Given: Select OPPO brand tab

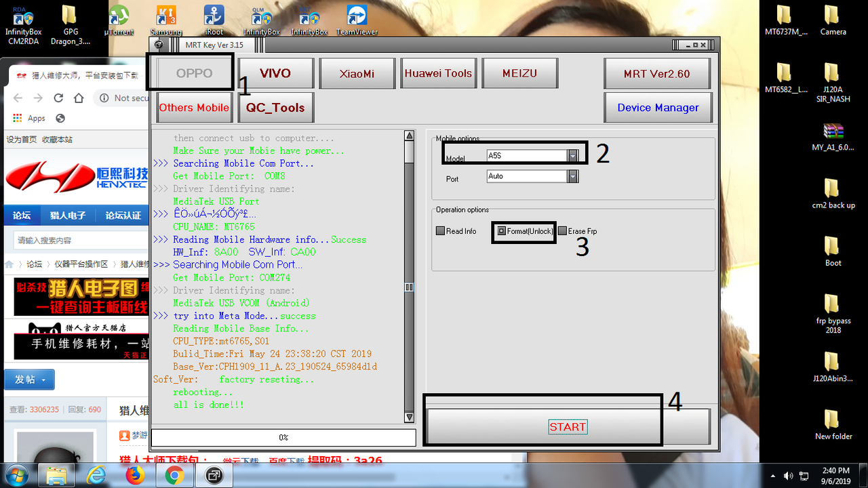Looking at the screenshot, I should (195, 73).
